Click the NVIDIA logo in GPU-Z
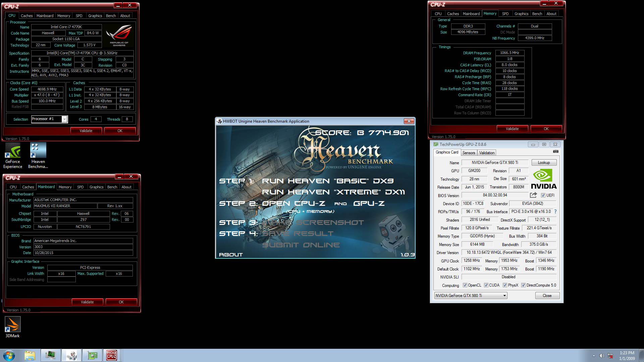644x362 pixels. [x=544, y=179]
